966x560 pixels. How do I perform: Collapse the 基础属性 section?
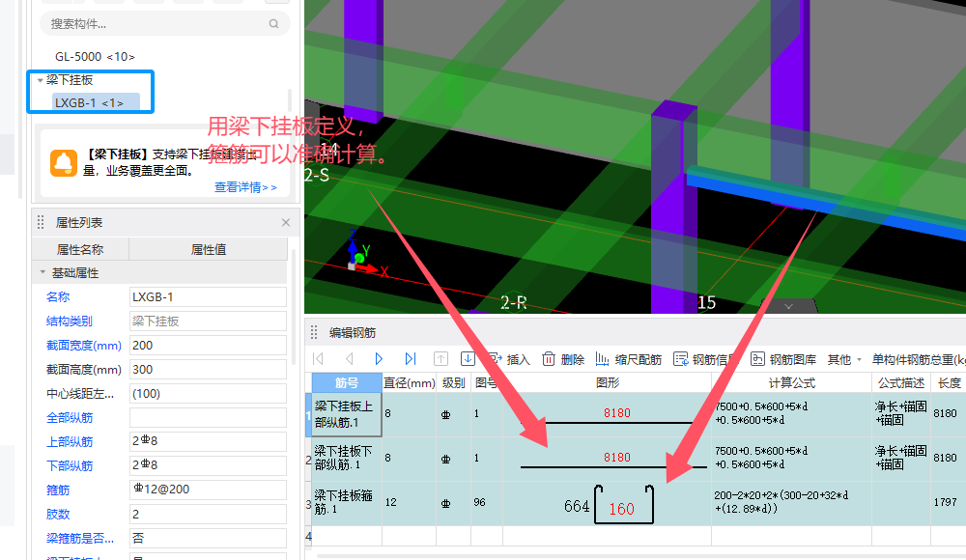click(43, 272)
